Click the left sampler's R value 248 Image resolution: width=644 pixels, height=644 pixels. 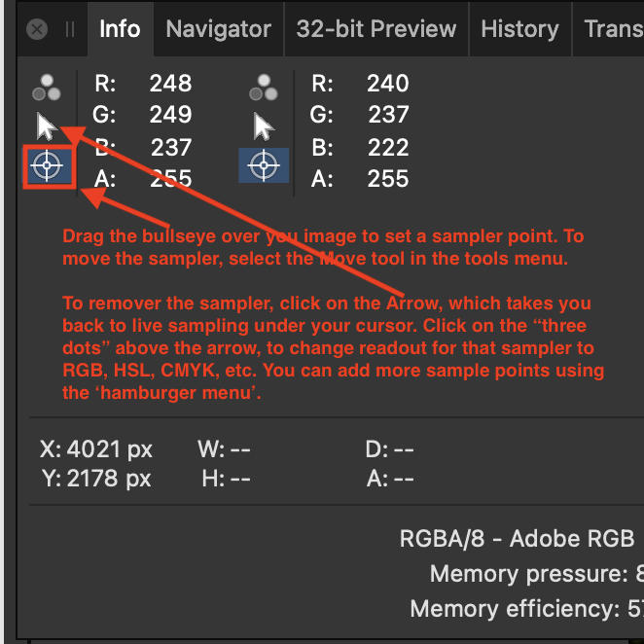[x=170, y=84]
